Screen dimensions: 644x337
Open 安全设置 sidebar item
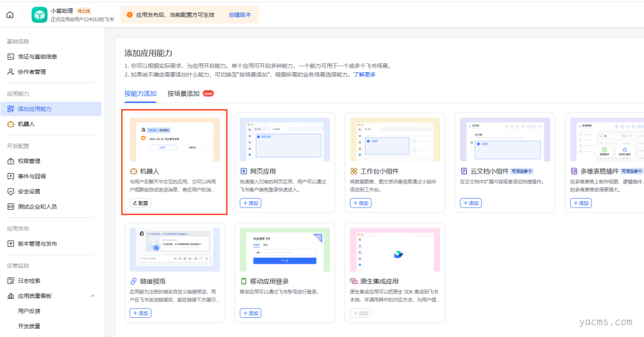click(29, 191)
